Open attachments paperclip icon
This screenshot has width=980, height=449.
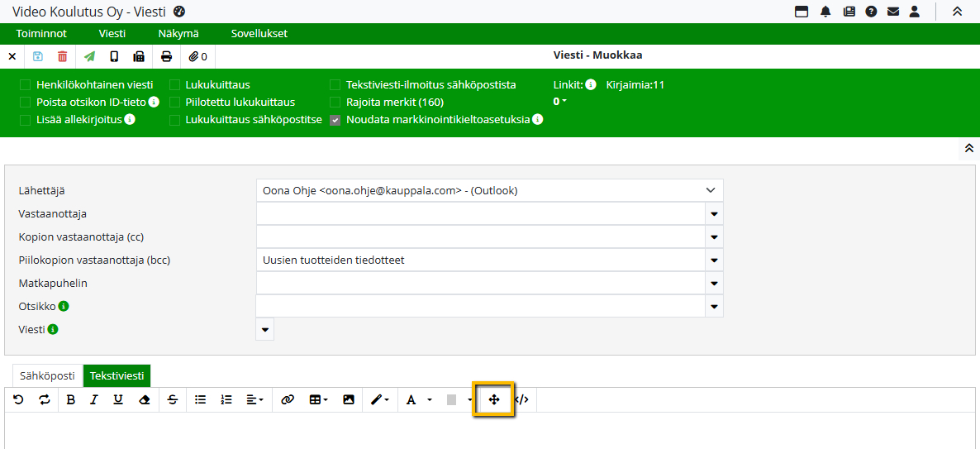[x=197, y=56]
